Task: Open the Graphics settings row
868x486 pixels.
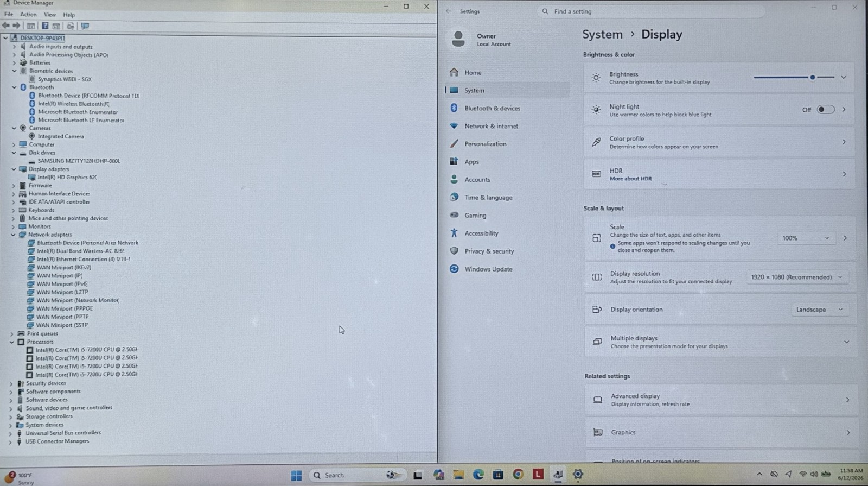Action: click(721, 433)
